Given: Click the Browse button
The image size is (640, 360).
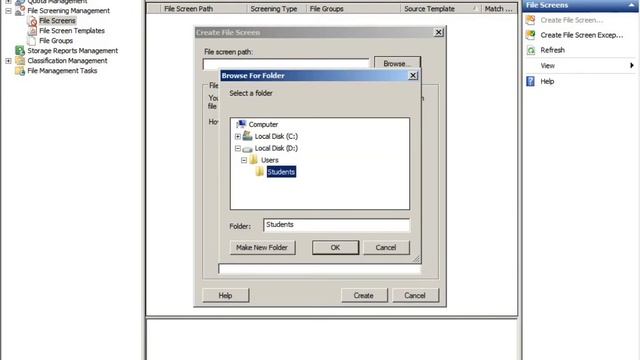Looking at the screenshot, I should click(x=397, y=64).
